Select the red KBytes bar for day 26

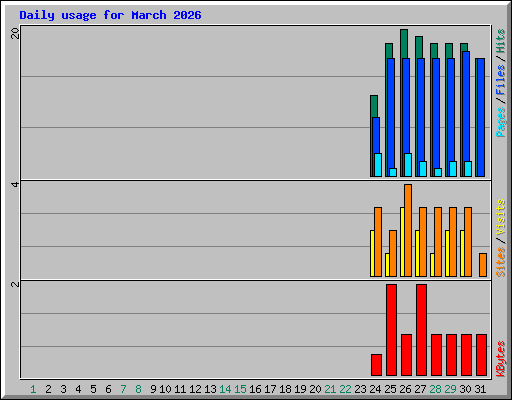[406, 355]
